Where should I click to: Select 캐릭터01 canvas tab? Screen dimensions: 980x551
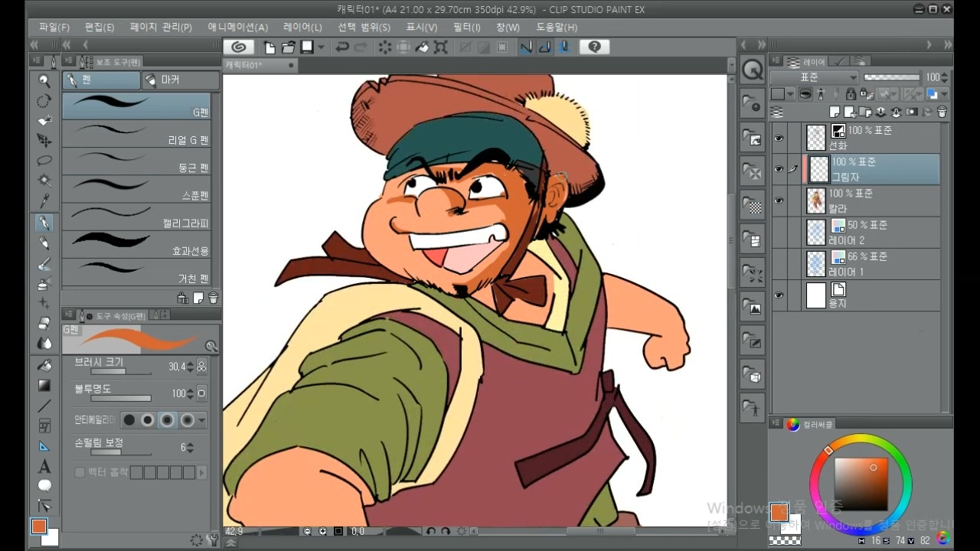coord(260,65)
